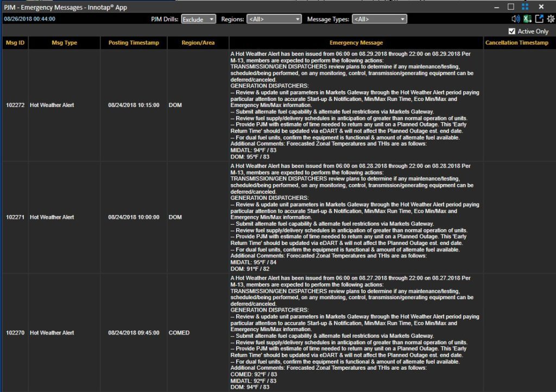Pop out the window via arrow icon
The width and height of the screenshot is (556, 392).
tap(539, 19)
